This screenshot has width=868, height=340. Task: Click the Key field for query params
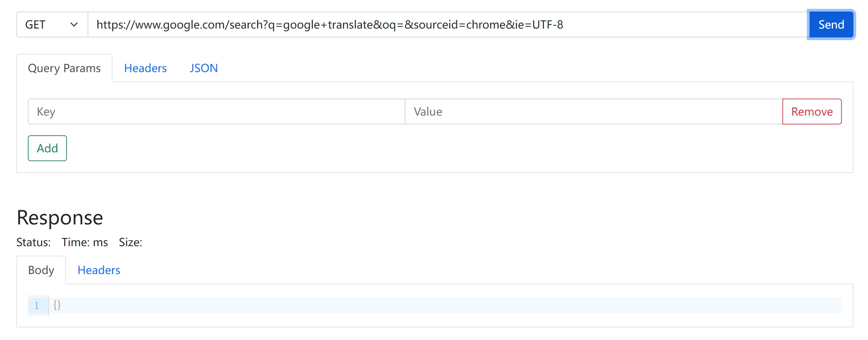click(217, 112)
